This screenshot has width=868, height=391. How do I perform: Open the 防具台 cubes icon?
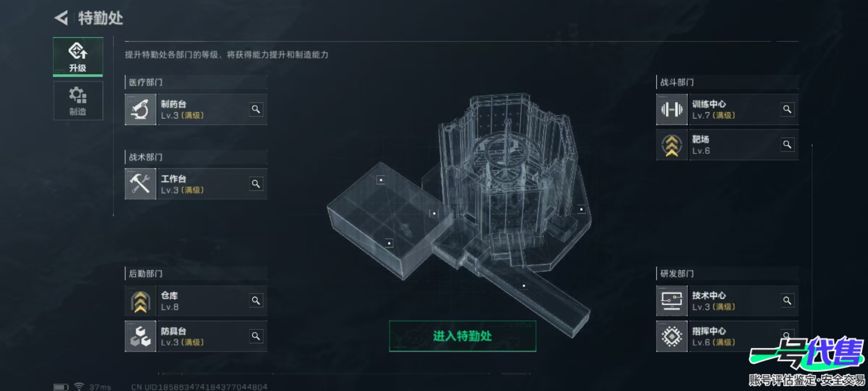click(140, 336)
